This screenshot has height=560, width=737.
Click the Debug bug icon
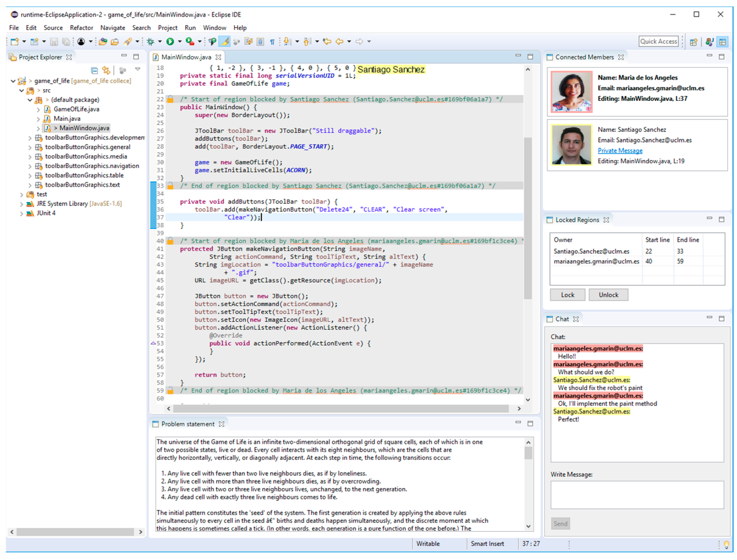151,41
